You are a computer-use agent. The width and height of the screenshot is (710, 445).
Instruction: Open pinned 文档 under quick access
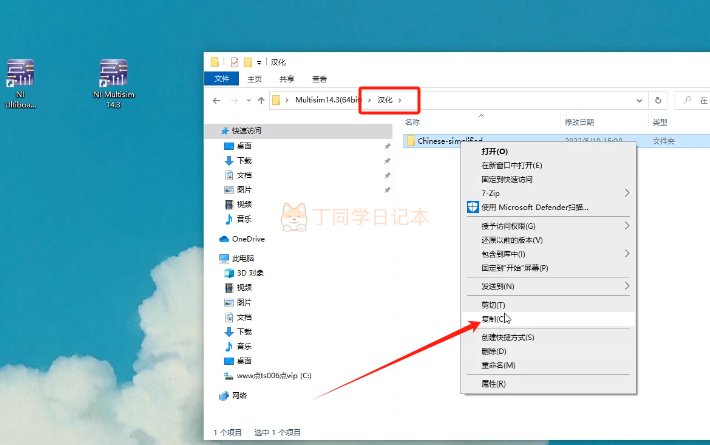(244, 175)
